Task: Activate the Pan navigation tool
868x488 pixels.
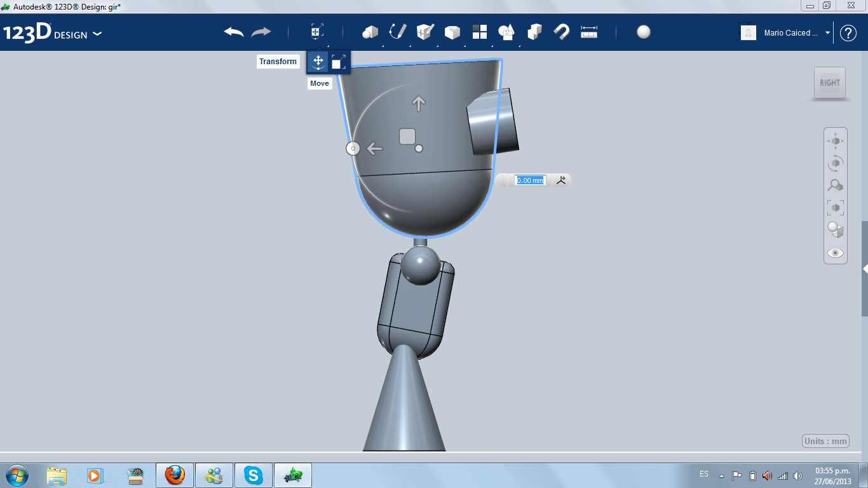Action: [x=836, y=140]
